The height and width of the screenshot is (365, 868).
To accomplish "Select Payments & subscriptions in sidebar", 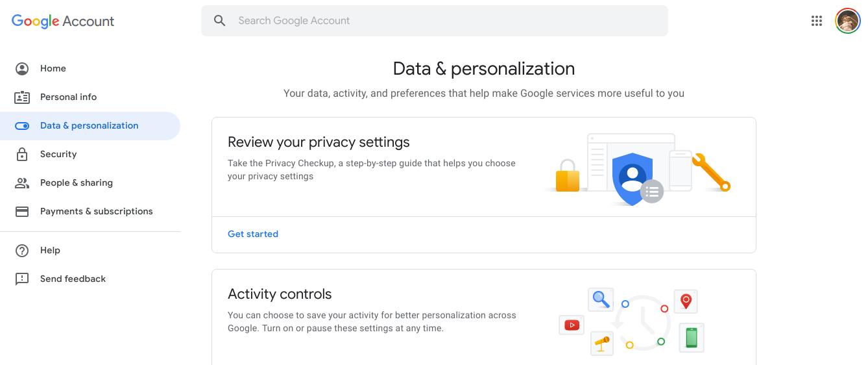I will point(96,212).
